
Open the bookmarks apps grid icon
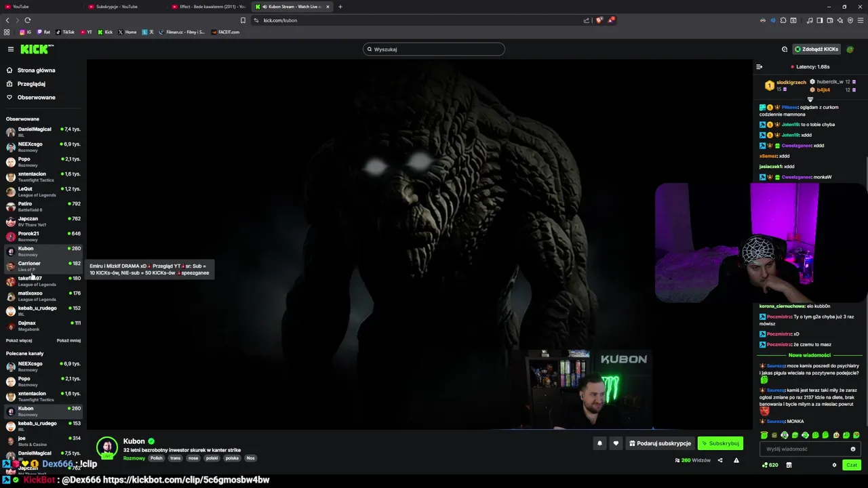click(x=7, y=32)
